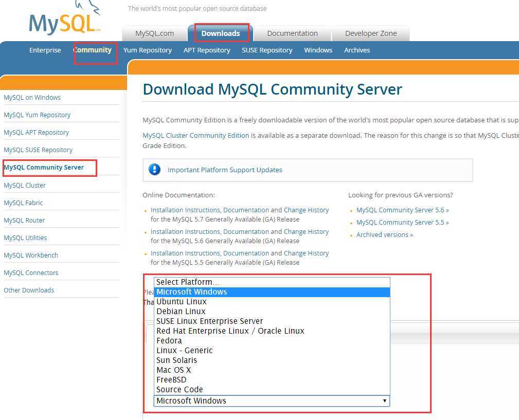519x420 pixels.
Task: Open MySQL Utilities sidebar link
Action: pyautogui.click(x=25, y=238)
